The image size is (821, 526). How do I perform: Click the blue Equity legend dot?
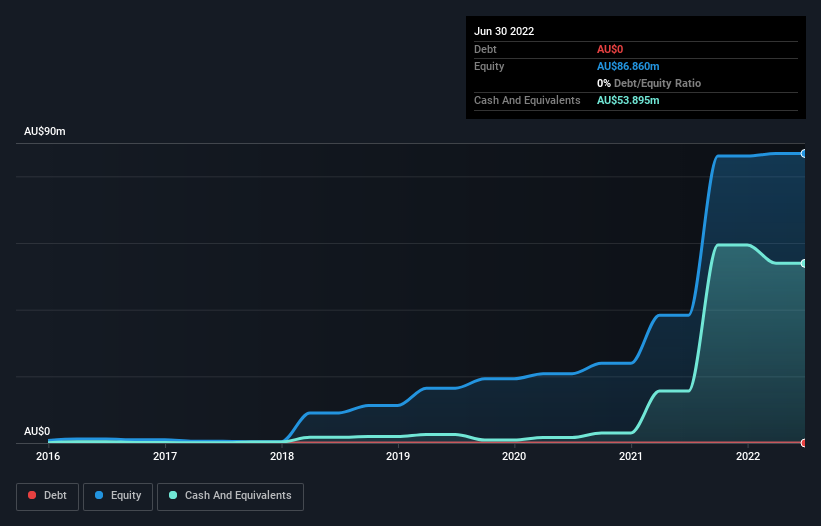(x=99, y=495)
